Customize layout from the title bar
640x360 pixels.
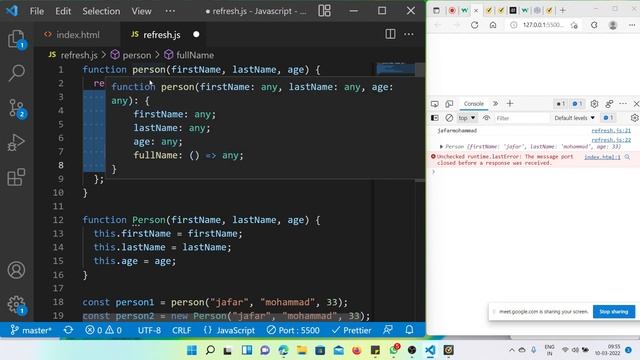[324, 11]
